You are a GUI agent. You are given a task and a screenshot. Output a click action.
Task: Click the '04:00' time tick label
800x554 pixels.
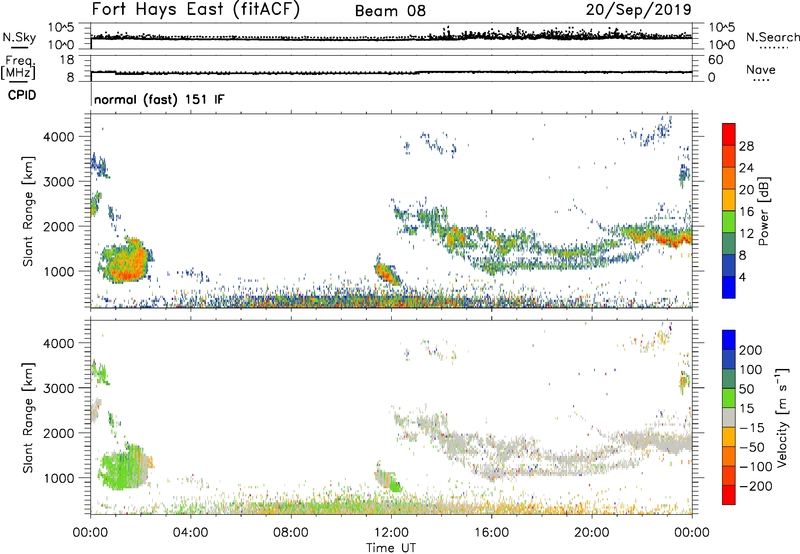click(190, 533)
